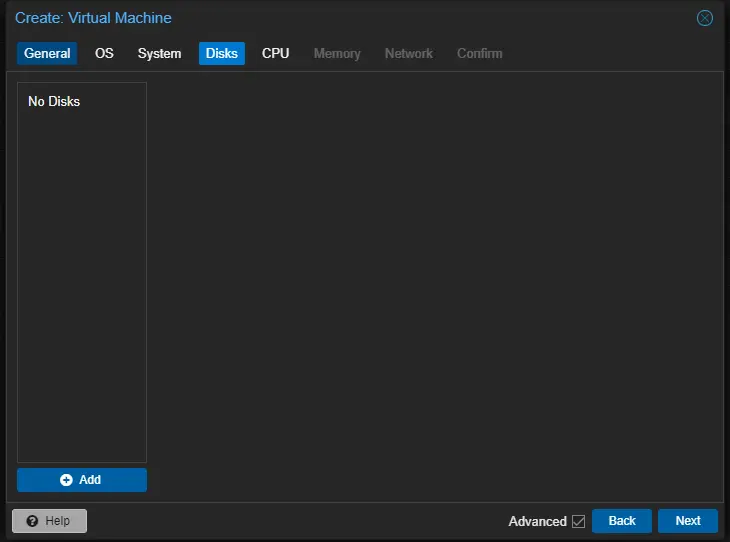730x542 pixels.
Task: Click the No Disks list entry
Action: point(54,101)
